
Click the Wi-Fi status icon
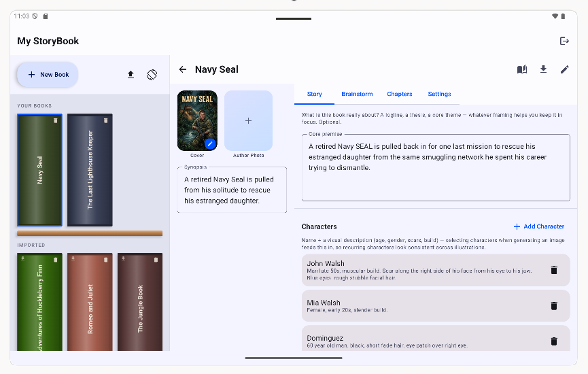[x=555, y=16]
